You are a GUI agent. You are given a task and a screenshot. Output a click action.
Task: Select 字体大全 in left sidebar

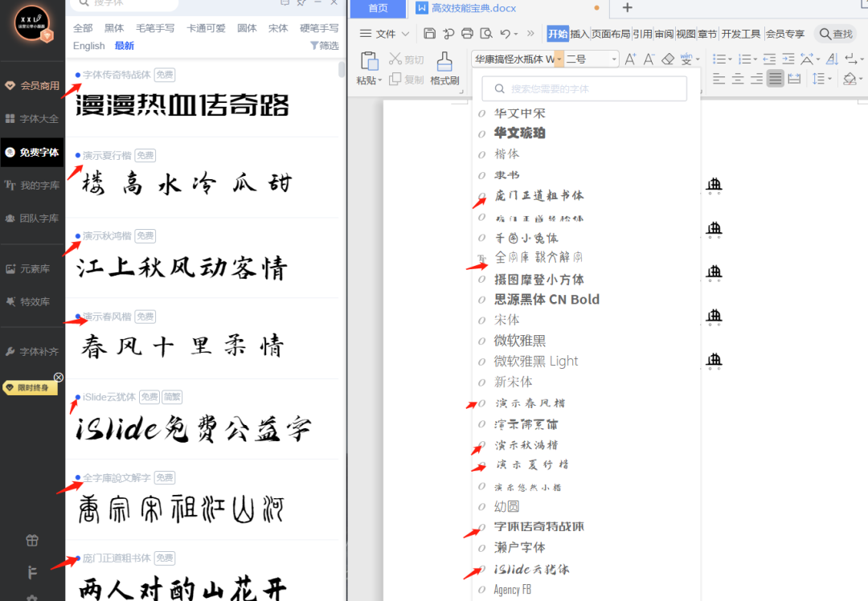point(32,118)
